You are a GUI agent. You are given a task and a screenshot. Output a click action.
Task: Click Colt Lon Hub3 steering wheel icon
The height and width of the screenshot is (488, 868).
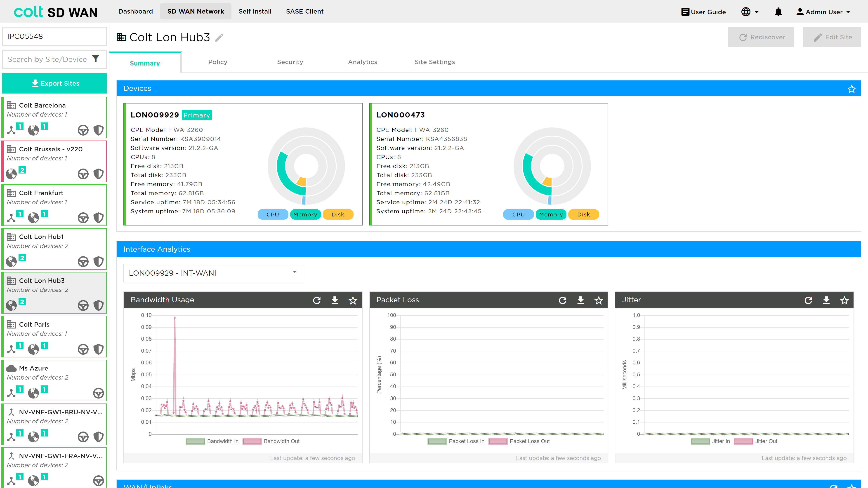(83, 305)
